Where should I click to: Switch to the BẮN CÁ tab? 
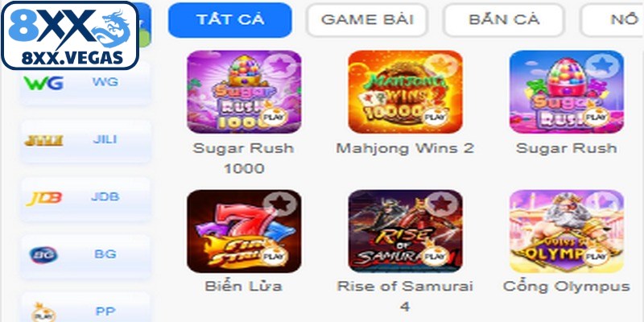point(505,19)
